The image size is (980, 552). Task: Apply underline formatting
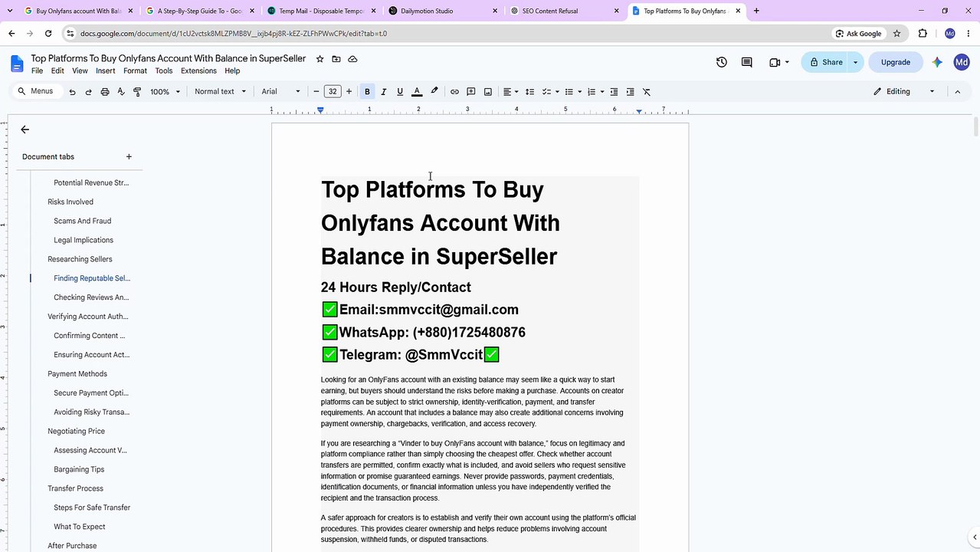[399, 92]
